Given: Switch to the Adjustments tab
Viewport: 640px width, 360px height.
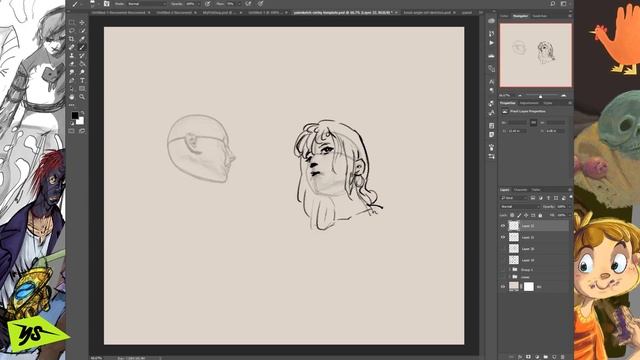Looking at the screenshot, I should click(529, 103).
